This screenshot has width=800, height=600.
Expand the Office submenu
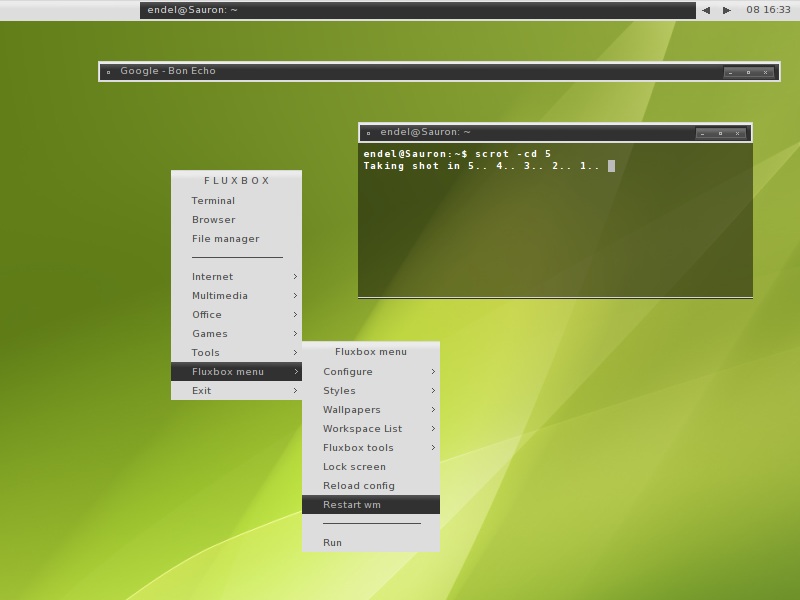(236, 314)
